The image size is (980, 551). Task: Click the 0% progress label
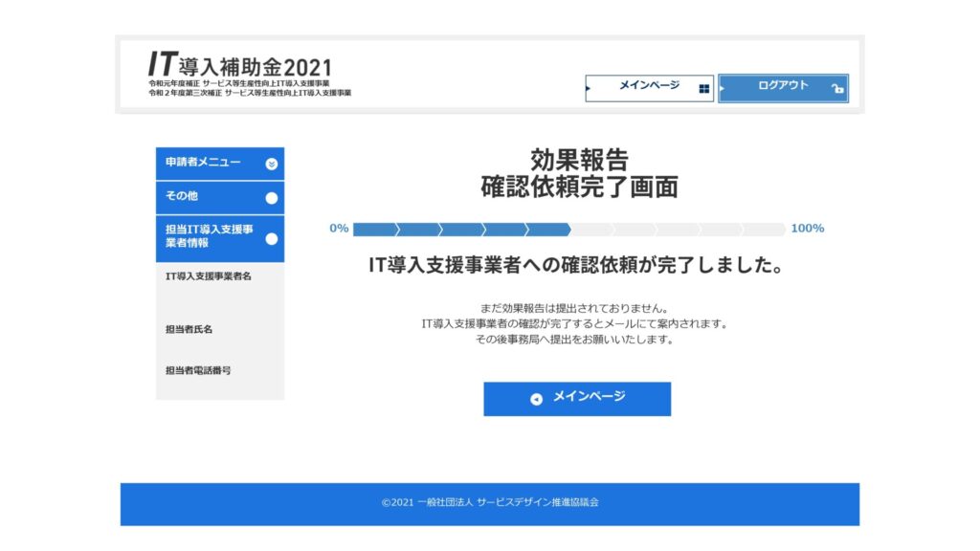[x=339, y=229]
